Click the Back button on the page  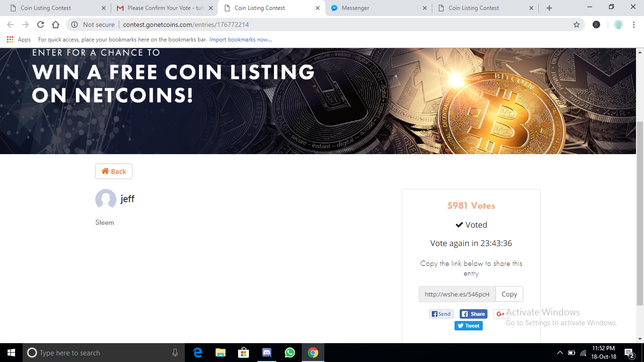click(114, 172)
